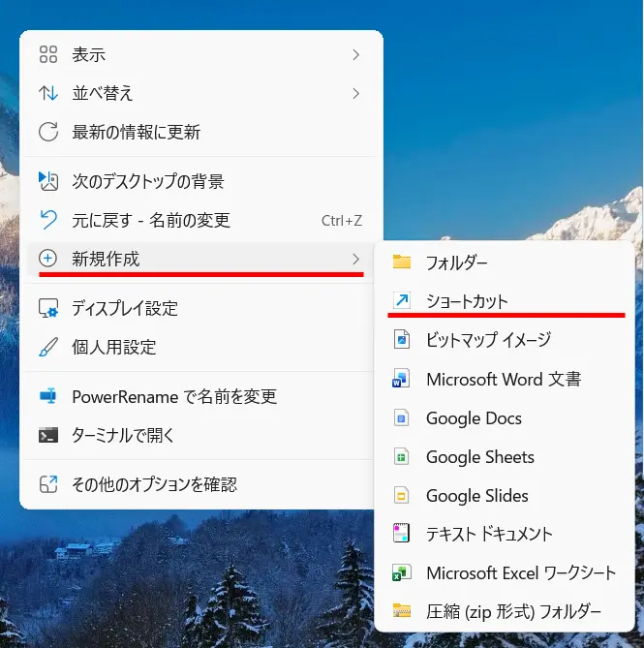Click the Ctrl+Z shortcut hint text
The width and height of the screenshot is (644, 648).
pos(342,220)
